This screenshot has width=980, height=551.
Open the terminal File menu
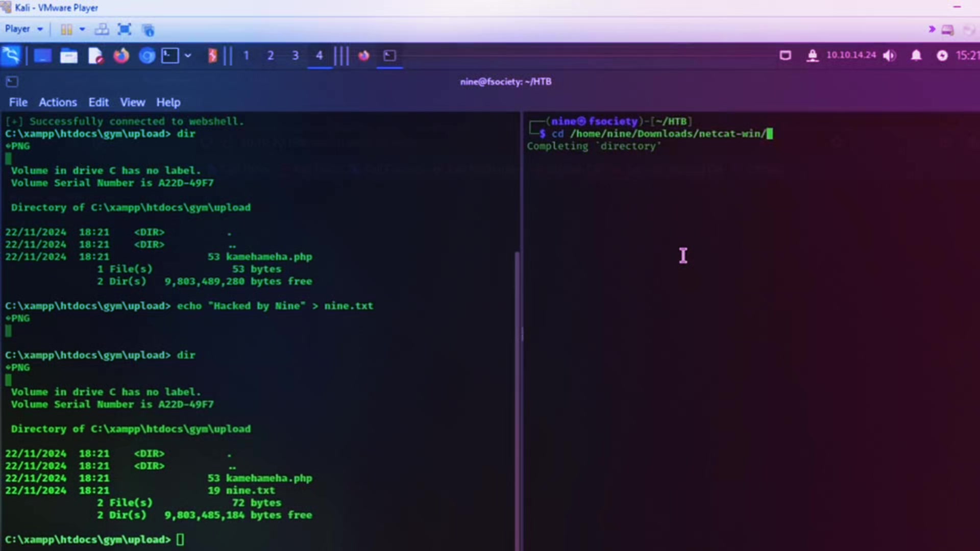pyautogui.click(x=18, y=102)
